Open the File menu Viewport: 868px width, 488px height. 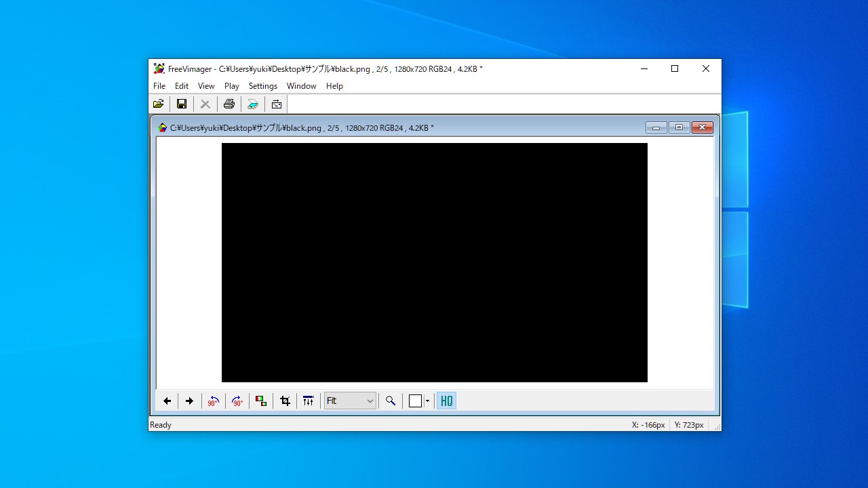(159, 86)
